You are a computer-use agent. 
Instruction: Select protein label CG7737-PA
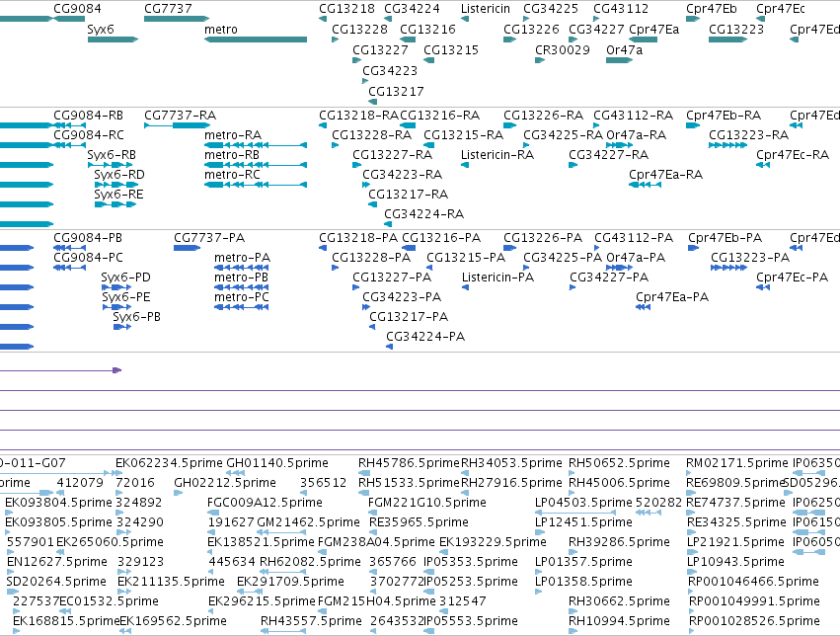click(x=209, y=237)
